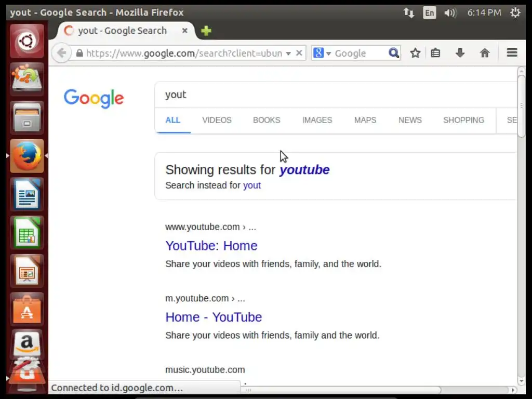Image resolution: width=532 pixels, height=399 pixels.
Task: Stop loading with the address bar X
Action: [299, 53]
